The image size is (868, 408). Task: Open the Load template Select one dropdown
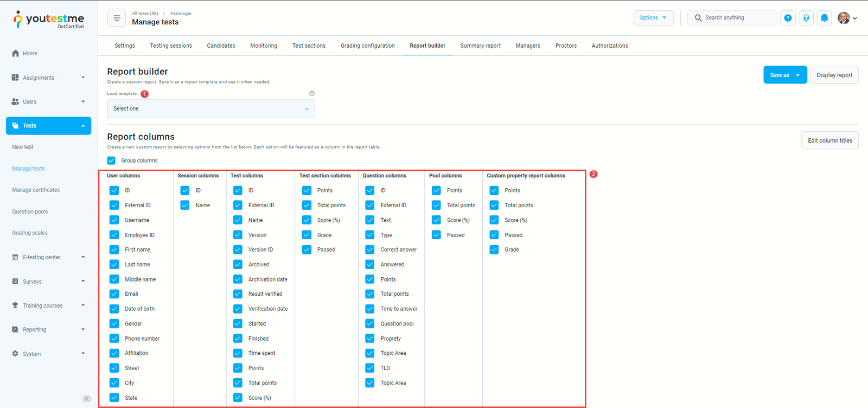(x=210, y=109)
